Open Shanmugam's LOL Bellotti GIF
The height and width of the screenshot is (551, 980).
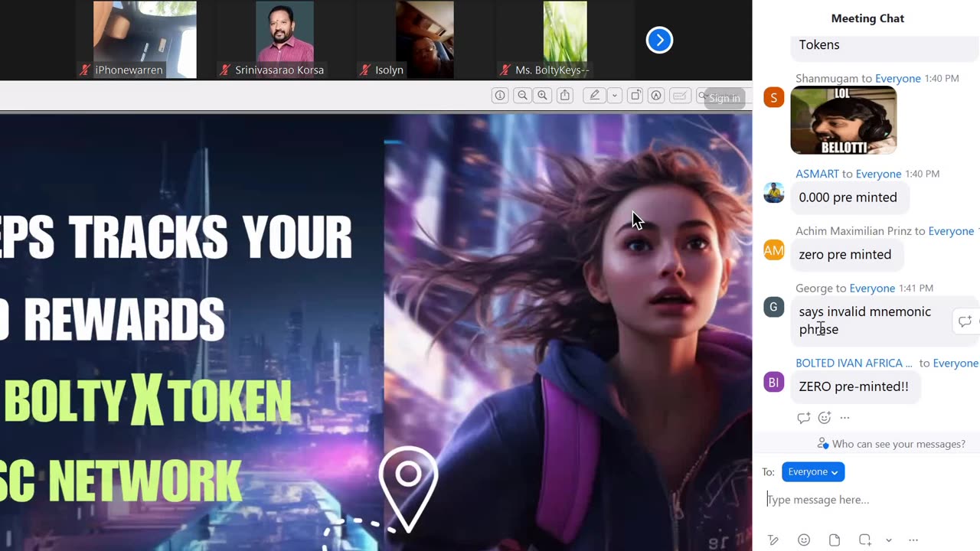(843, 120)
